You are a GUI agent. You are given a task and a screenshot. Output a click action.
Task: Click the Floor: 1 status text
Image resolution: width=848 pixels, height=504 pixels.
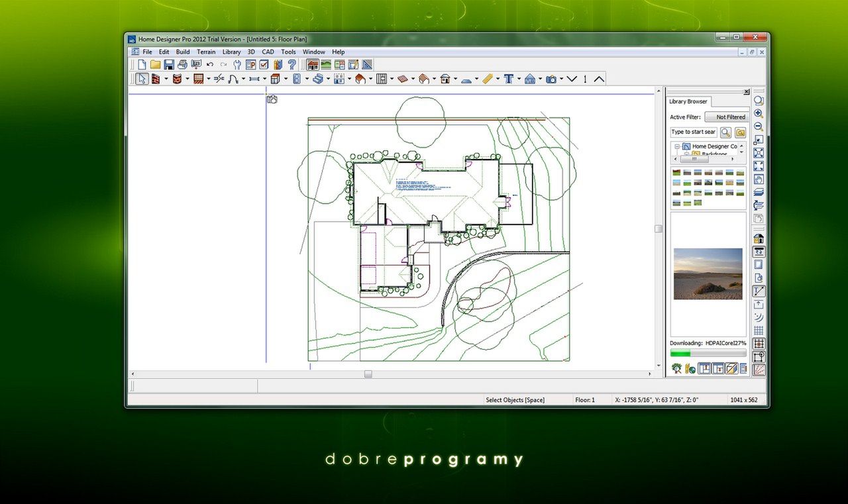coord(585,400)
